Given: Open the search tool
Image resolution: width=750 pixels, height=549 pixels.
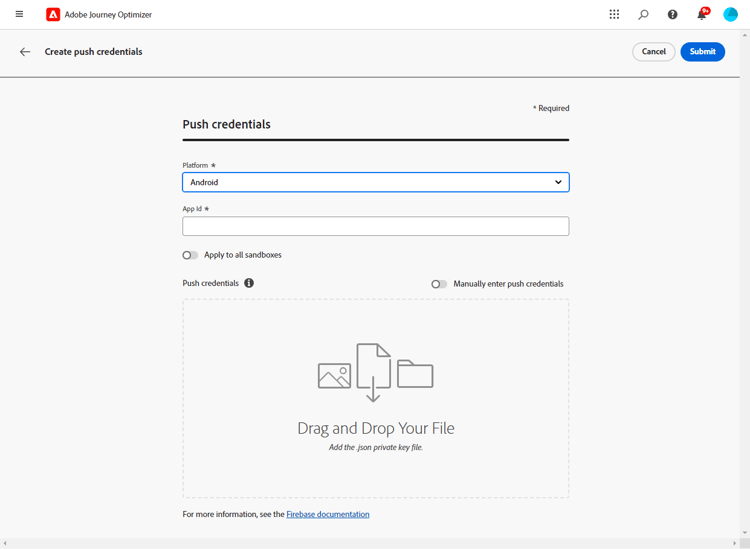Looking at the screenshot, I should (x=643, y=14).
